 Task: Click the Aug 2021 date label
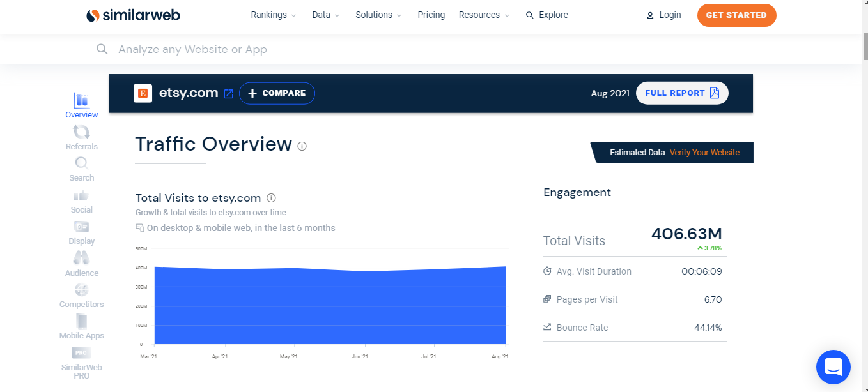point(610,93)
